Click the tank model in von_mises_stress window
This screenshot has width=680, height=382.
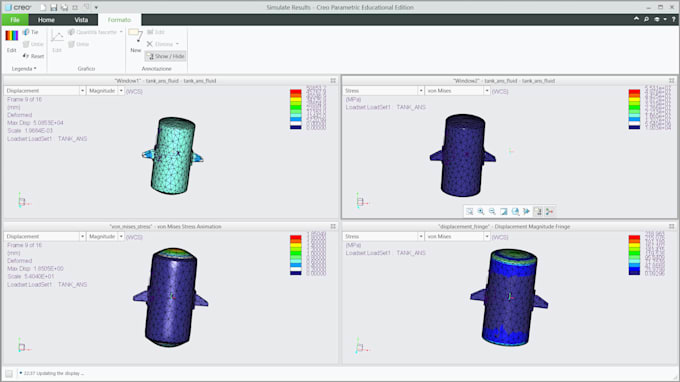click(x=170, y=297)
